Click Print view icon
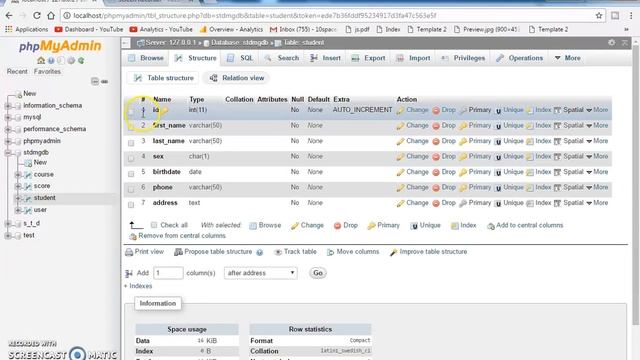 129,252
